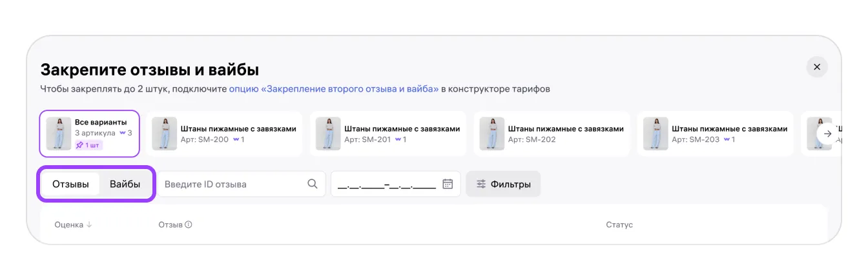Switch to the Вайбы tab
The image size is (868, 280).
tap(125, 184)
